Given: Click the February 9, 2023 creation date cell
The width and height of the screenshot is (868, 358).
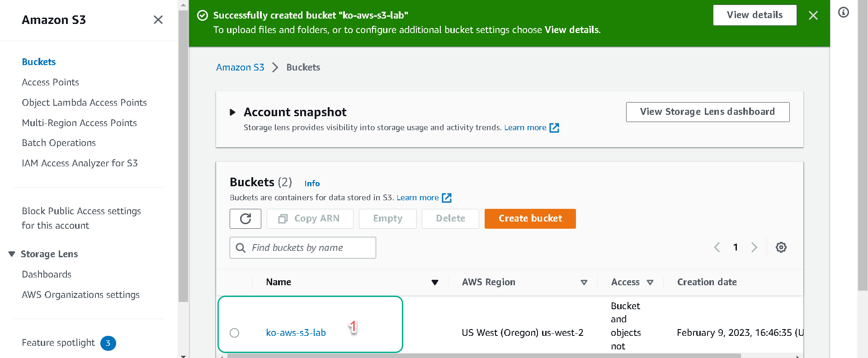Looking at the screenshot, I should [740, 333].
